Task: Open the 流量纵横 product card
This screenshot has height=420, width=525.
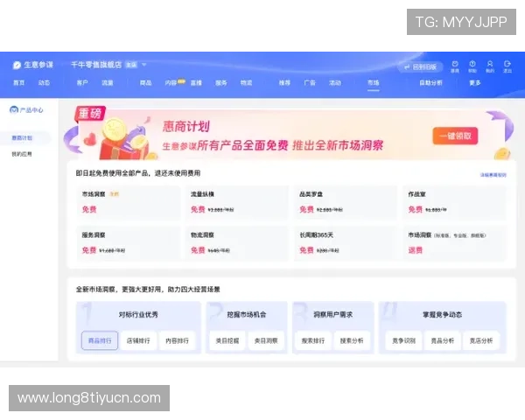Action: pos(237,203)
